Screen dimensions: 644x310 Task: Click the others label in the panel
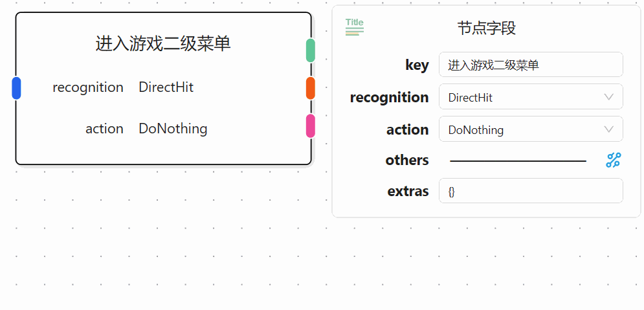click(407, 161)
